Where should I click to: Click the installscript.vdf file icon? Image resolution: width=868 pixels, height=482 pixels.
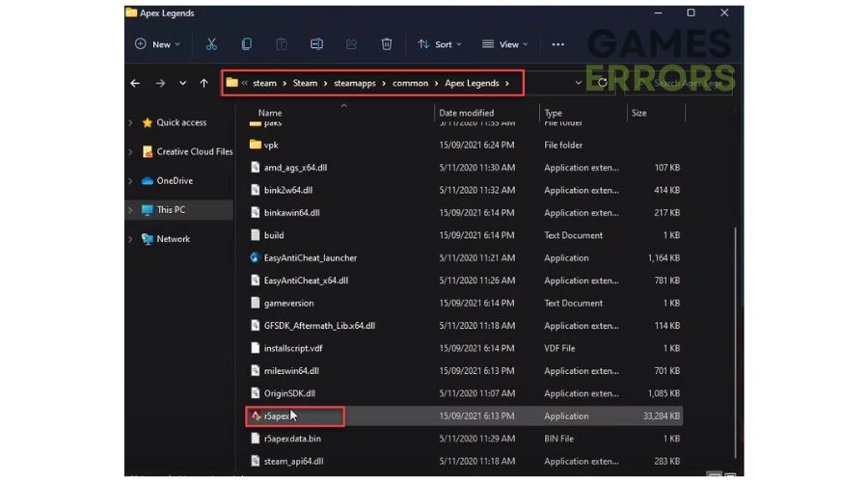(255, 348)
